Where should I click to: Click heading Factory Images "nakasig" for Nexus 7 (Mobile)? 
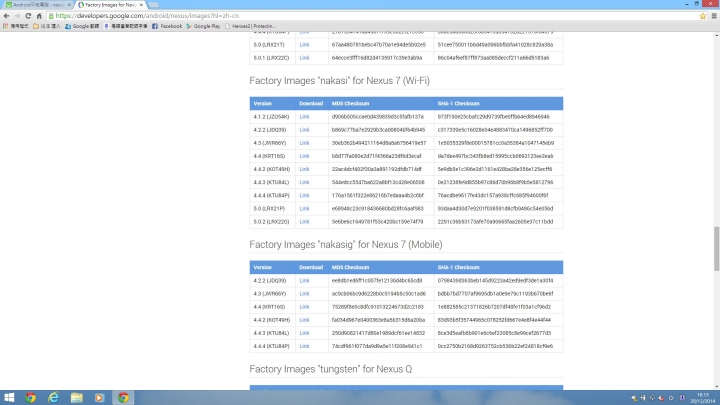346,244
